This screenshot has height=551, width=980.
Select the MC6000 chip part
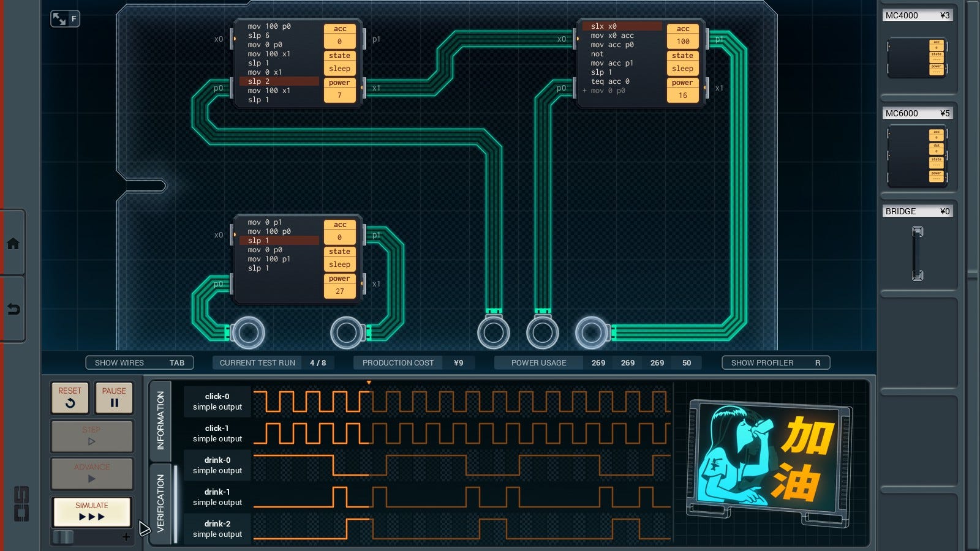click(917, 157)
